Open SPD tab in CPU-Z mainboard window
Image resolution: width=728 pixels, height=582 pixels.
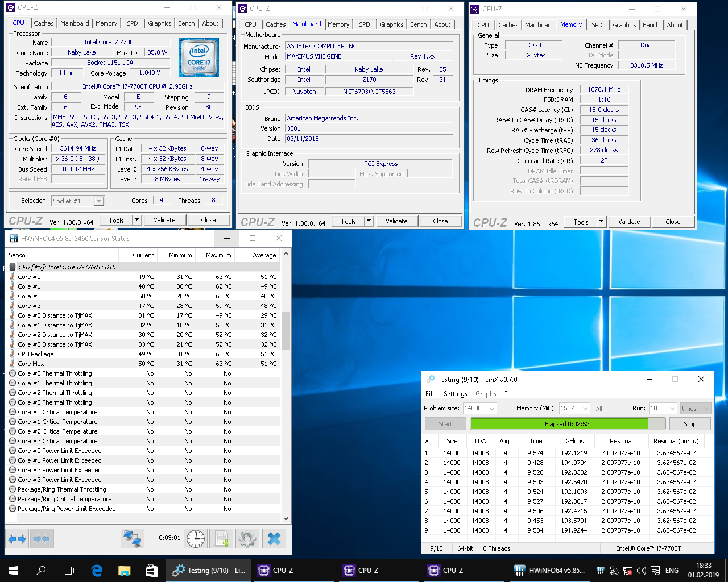click(x=365, y=24)
